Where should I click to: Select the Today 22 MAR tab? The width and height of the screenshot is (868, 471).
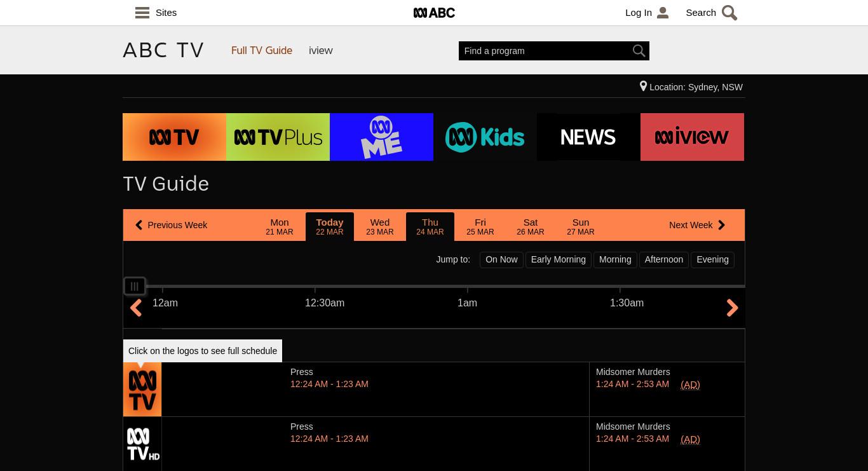330,226
